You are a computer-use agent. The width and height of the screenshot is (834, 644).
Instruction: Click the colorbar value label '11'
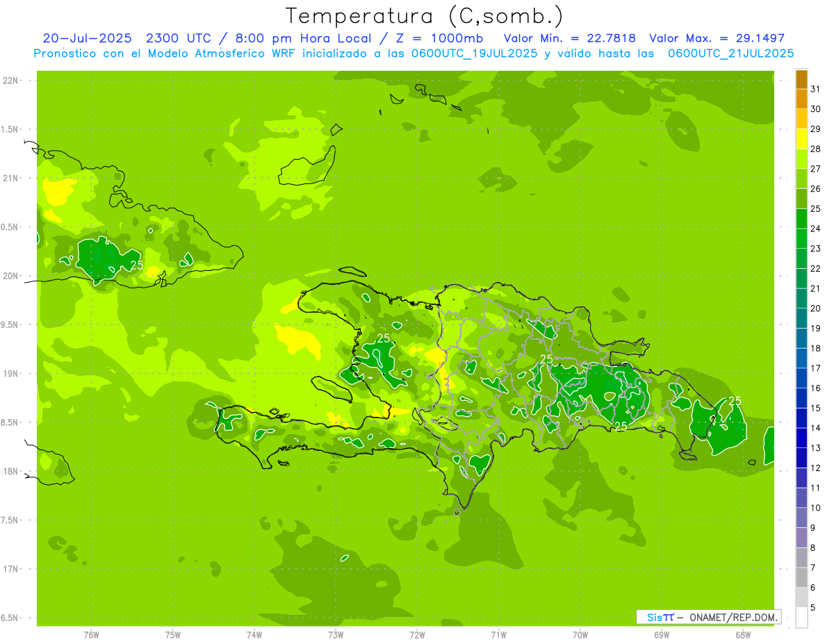click(816, 488)
